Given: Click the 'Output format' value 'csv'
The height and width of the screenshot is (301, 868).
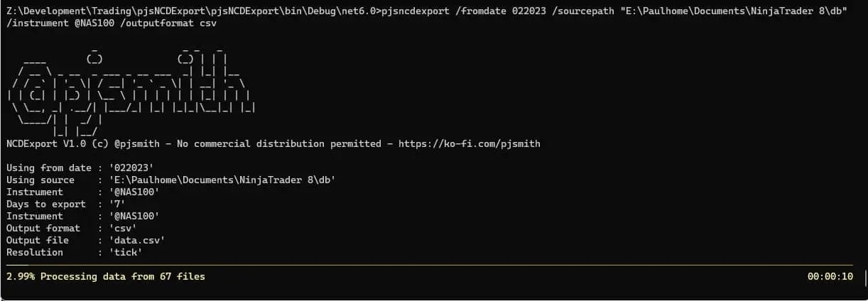Looking at the screenshot, I should pos(123,228).
